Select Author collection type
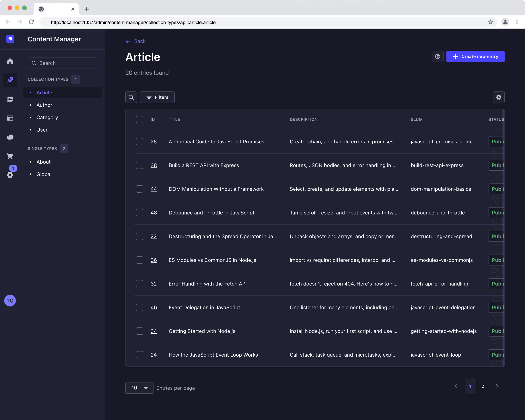 [44, 105]
